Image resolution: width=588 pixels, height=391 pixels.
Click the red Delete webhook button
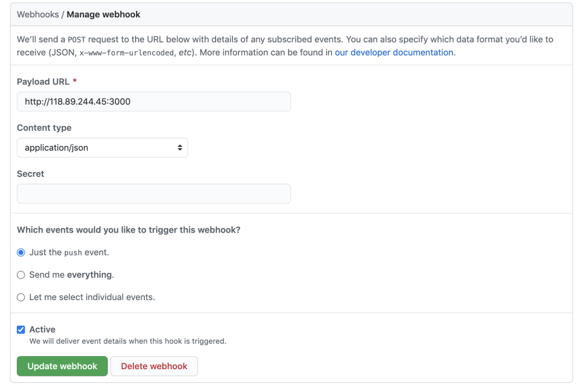coord(154,366)
